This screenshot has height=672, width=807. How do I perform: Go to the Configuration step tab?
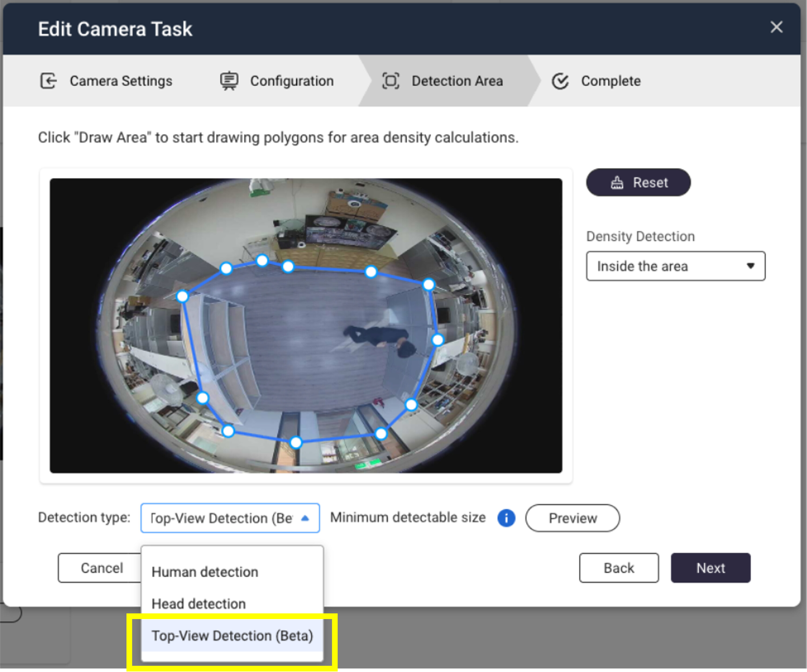pos(292,81)
